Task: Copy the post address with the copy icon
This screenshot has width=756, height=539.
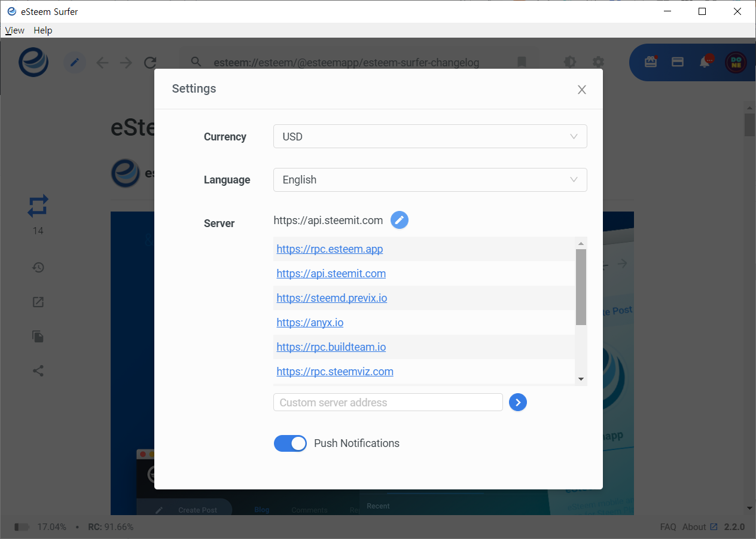Action: (38, 336)
